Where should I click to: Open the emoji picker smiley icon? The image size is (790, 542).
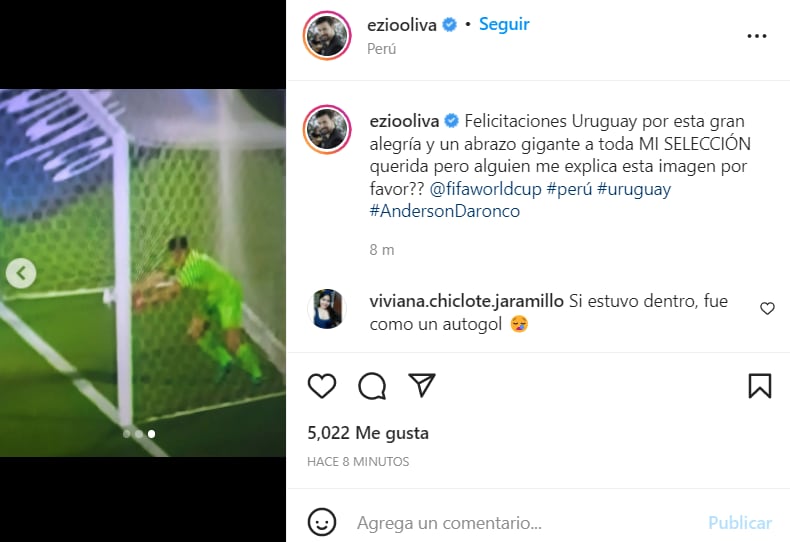pyautogui.click(x=321, y=522)
